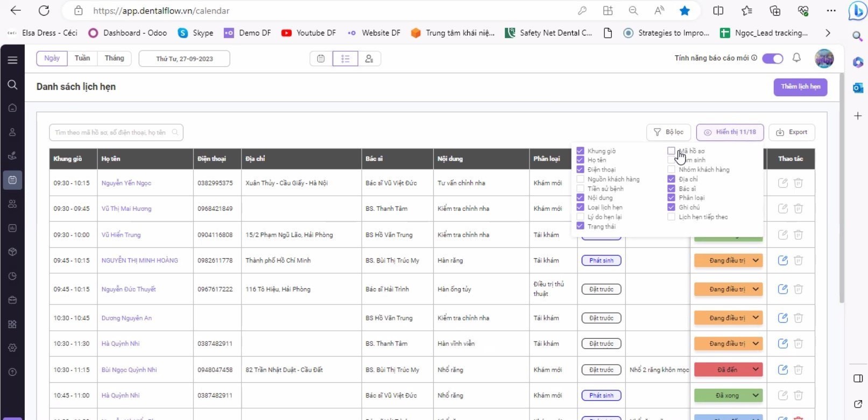Image resolution: width=868 pixels, height=420 pixels.
Task: Switch to the list view icon
Action: click(x=345, y=59)
